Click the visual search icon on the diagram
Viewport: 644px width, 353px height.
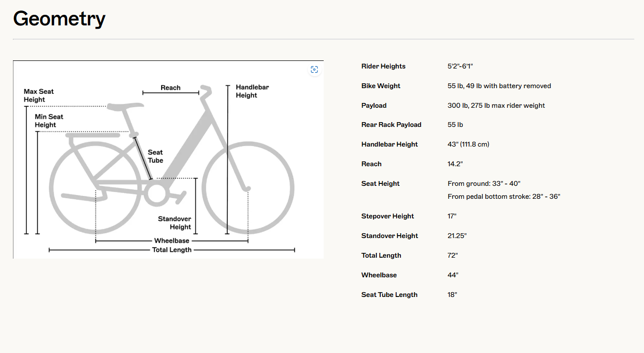coord(314,70)
